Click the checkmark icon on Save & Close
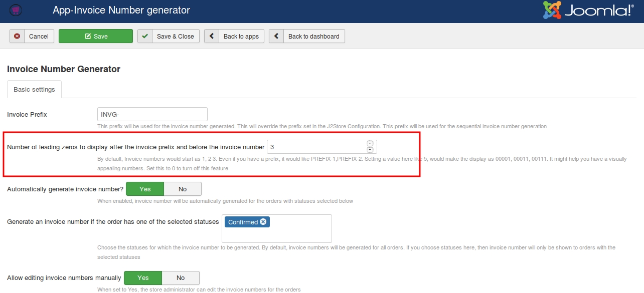 point(145,36)
